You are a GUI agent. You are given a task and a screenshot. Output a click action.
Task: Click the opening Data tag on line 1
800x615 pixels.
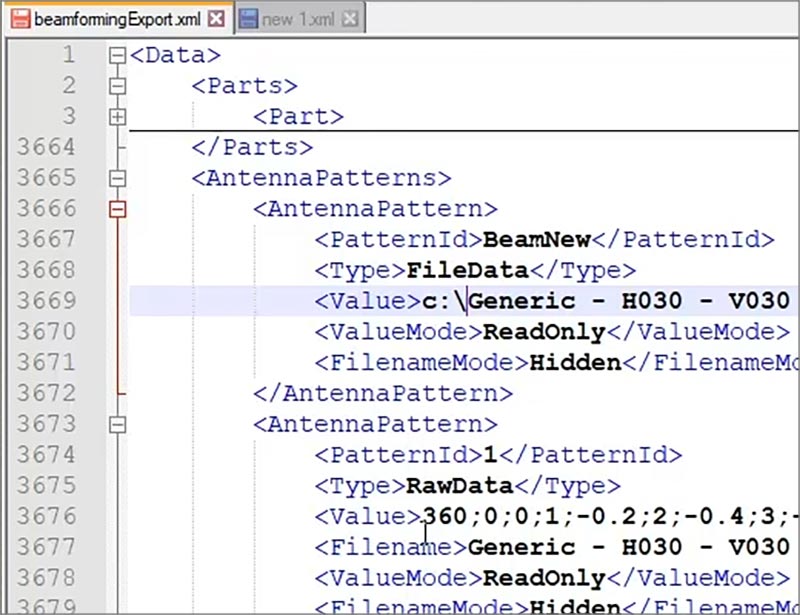tap(176, 55)
